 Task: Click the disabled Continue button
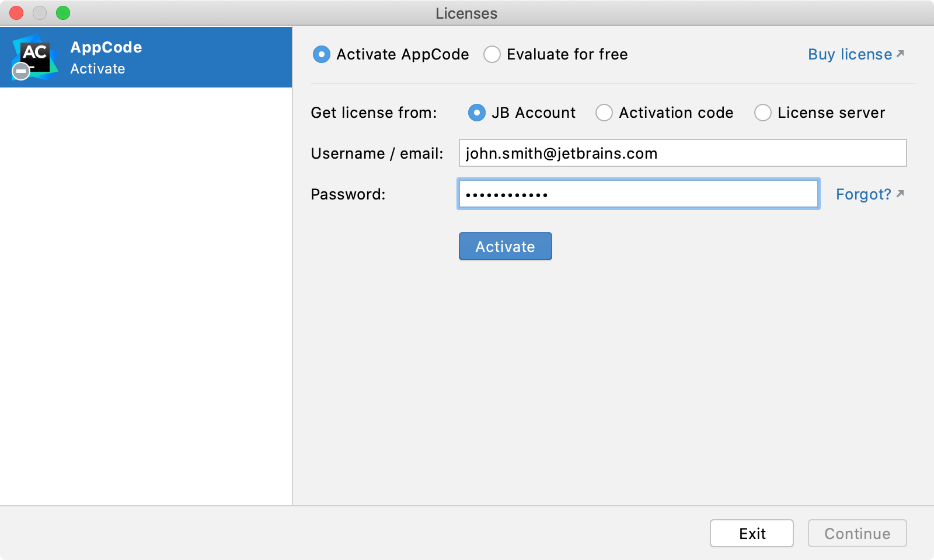858,533
